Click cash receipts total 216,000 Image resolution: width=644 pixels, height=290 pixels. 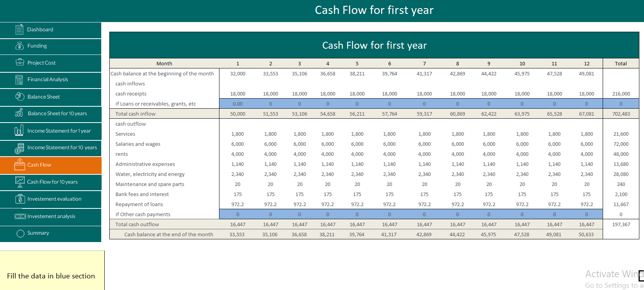(x=621, y=94)
